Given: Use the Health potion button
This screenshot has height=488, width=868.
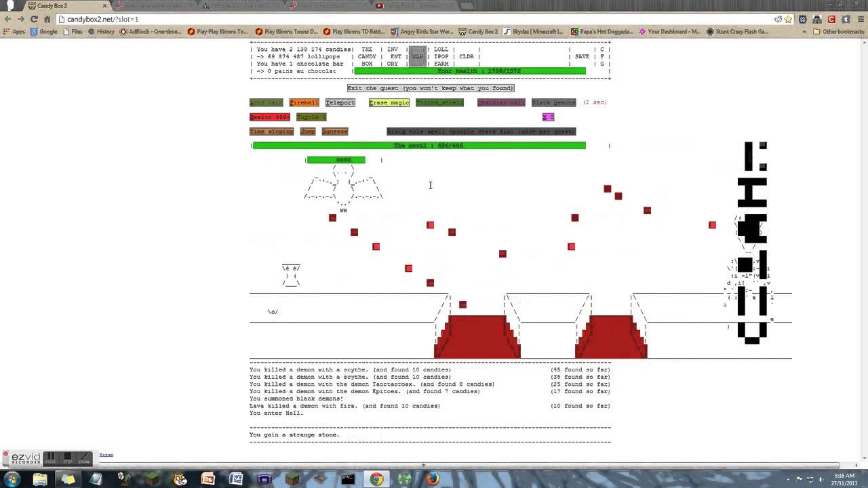Looking at the screenshot, I should (x=270, y=117).
